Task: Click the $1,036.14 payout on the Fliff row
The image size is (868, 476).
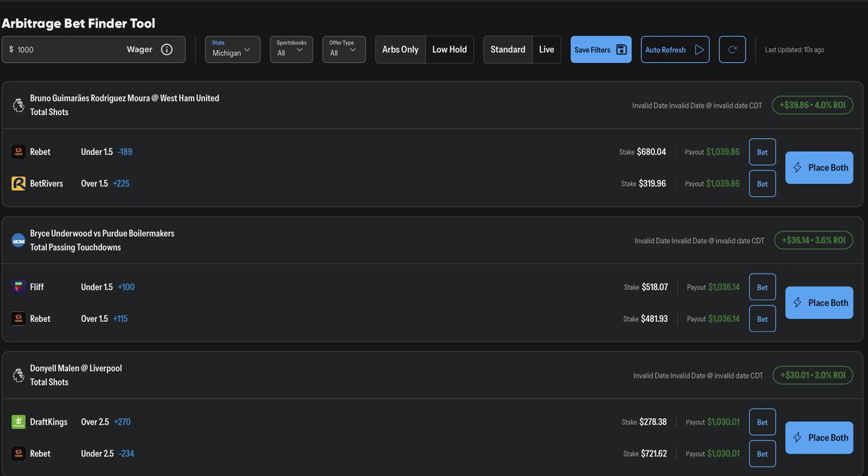Action: pyautogui.click(x=724, y=287)
